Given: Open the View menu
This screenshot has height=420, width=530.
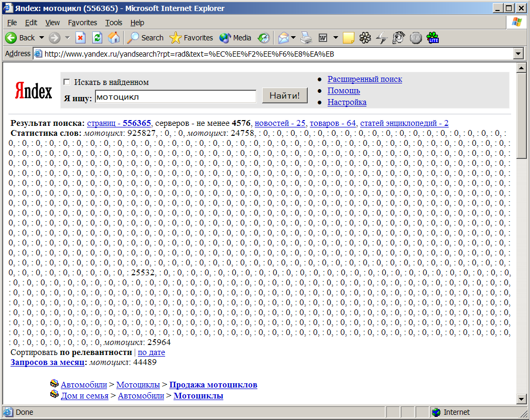Looking at the screenshot, I should coord(52,23).
